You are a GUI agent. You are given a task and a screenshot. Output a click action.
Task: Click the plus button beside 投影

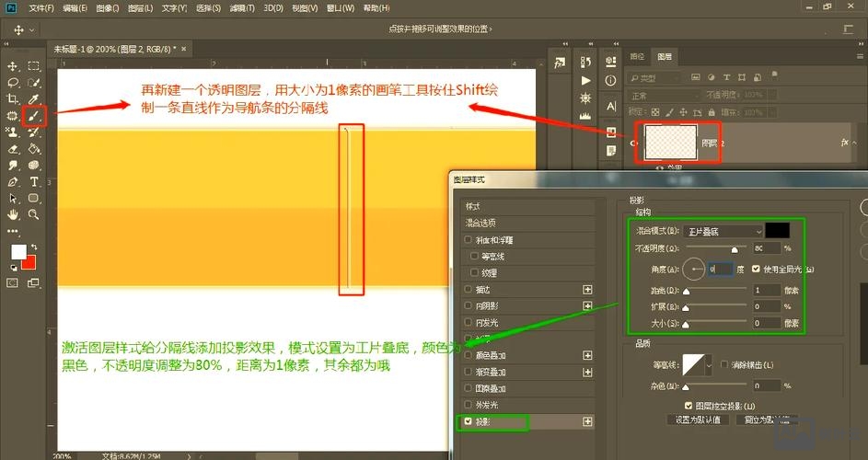[x=587, y=421]
